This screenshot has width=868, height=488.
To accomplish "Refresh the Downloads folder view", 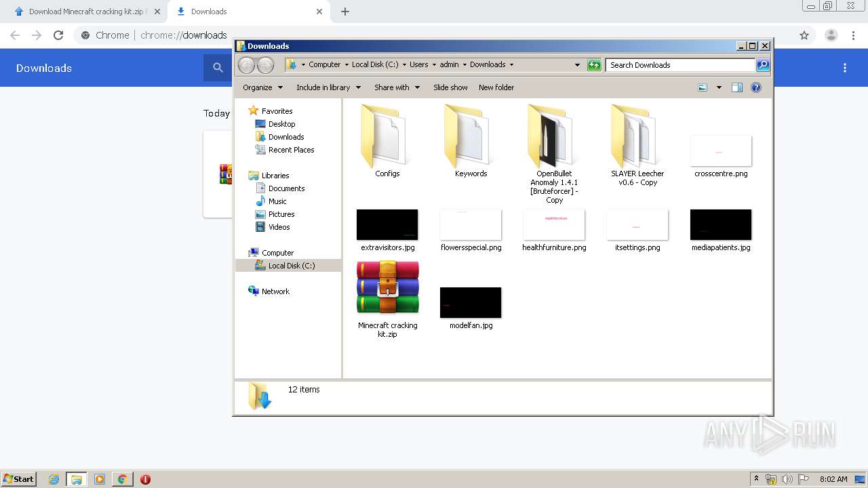I will click(x=594, y=64).
